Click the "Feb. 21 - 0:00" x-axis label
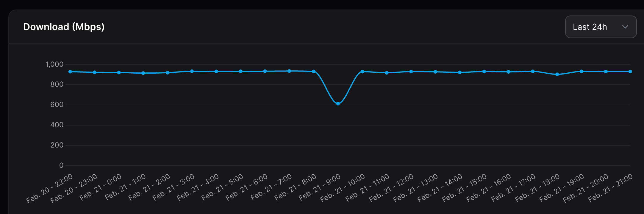Screen dimensions: 644x214 [x=101, y=187]
